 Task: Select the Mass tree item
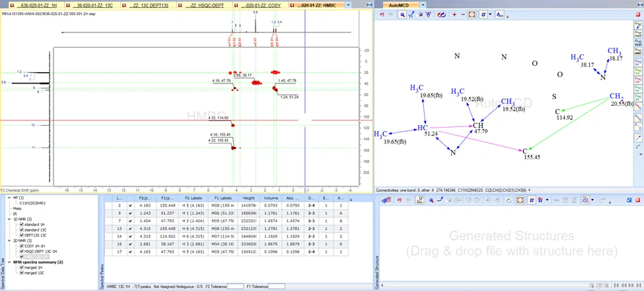[17, 208]
